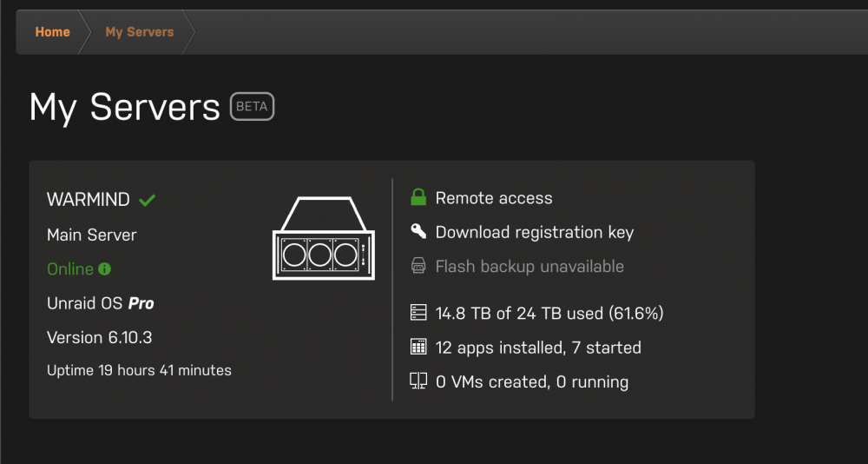
Task: Click Unraid OS Pro license text
Action: (x=101, y=304)
